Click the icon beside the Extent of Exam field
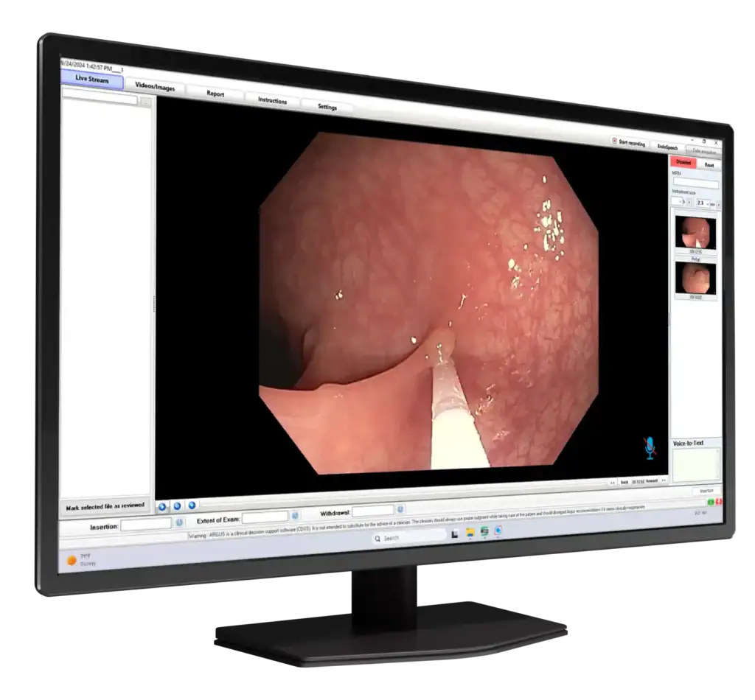 (x=295, y=515)
